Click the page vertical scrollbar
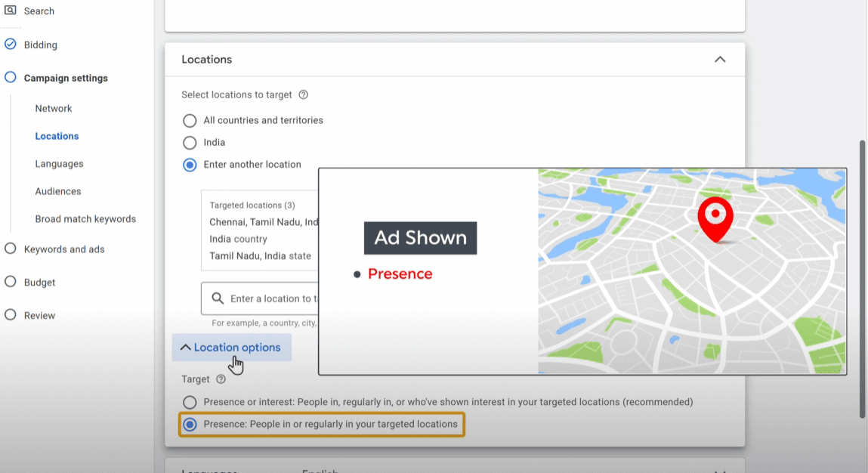Screen dimensions: 868x473 coord(863,278)
